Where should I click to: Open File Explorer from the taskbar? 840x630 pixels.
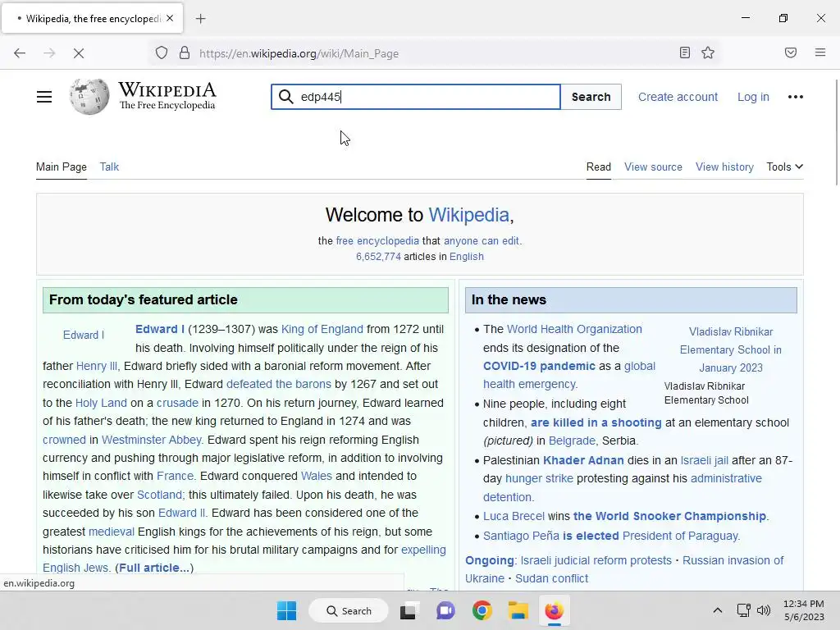[x=518, y=610]
